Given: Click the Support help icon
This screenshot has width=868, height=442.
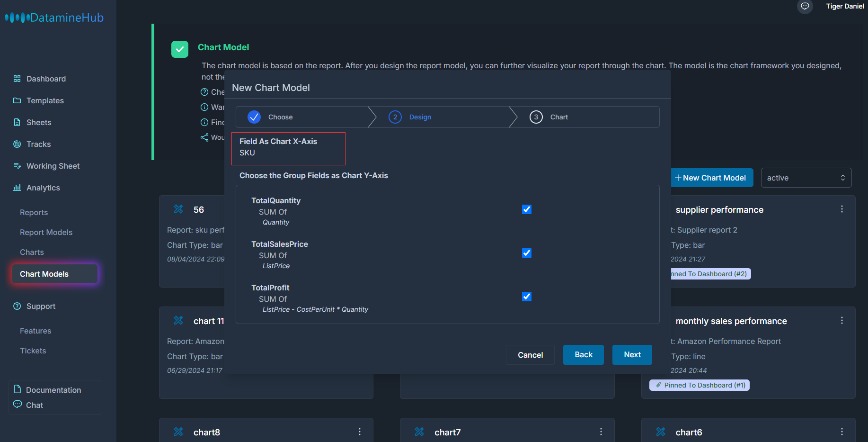Looking at the screenshot, I should (x=17, y=306).
